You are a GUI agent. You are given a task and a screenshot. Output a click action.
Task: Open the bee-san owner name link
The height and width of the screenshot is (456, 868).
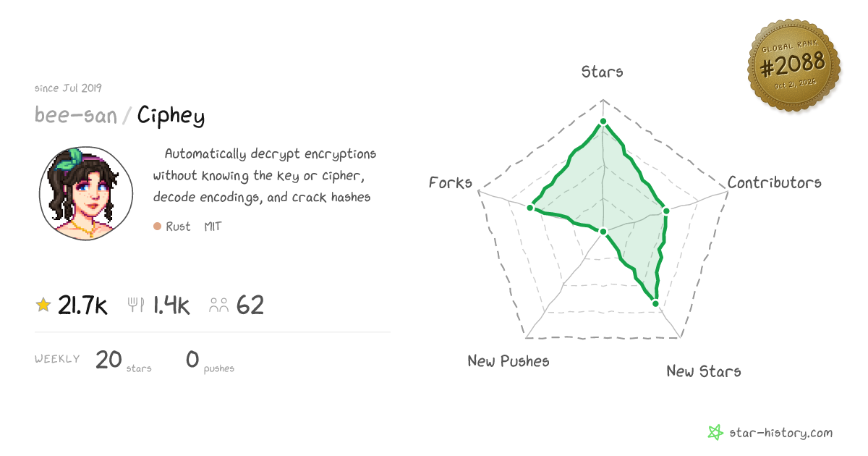pos(76,115)
